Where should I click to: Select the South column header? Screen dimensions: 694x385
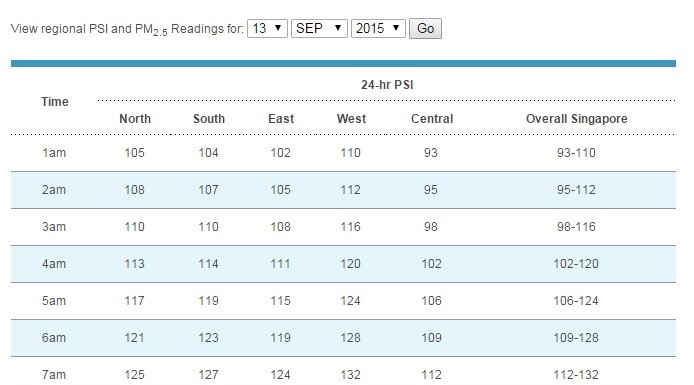point(209,119)
